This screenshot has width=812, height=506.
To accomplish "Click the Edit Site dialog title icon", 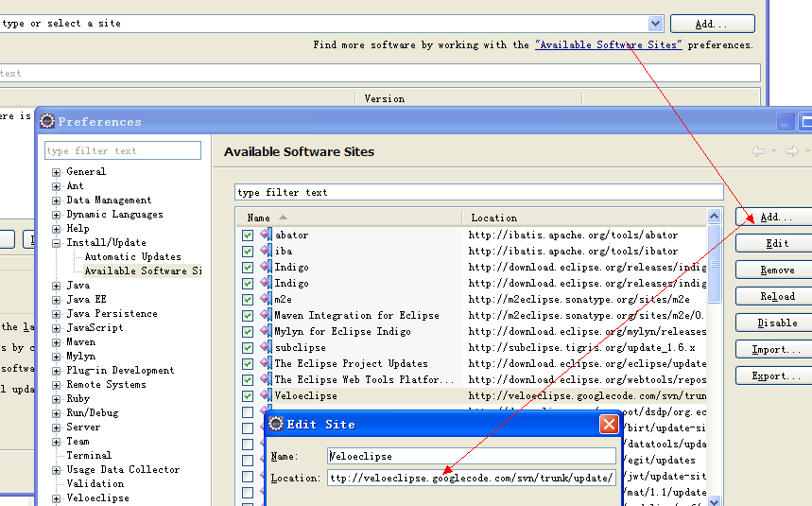I will (276, 425).
